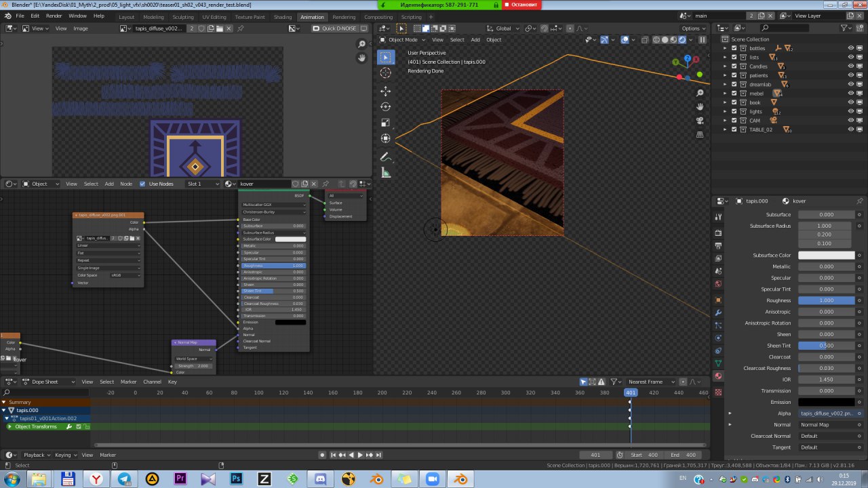The width and height of the screenshot is (868, 488).
Task: Open the Render menu in top bar
Action: click(x=54, y=16)
